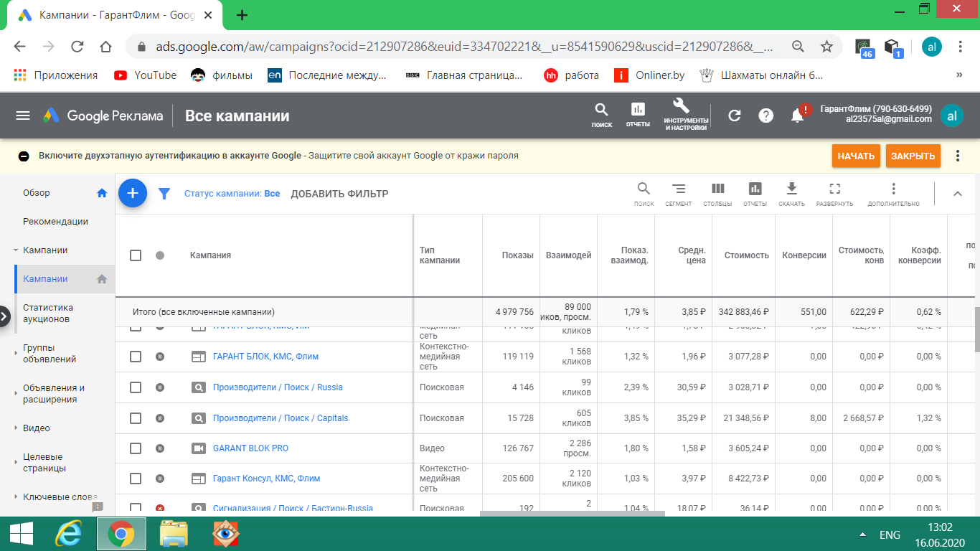Image resolution: width=980 pixels, height=551 pixels.
Task: Click the status column header dot
Action: click(160, 255)
